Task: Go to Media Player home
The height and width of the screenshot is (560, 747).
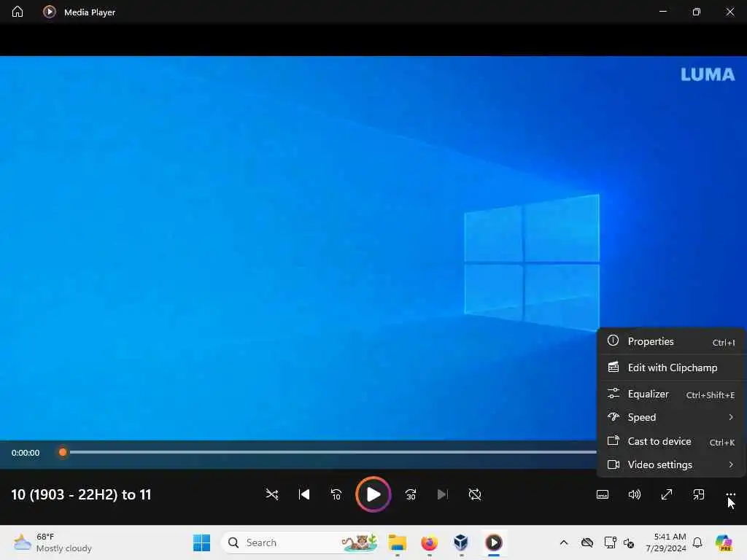Action: (x=18, y=12)
